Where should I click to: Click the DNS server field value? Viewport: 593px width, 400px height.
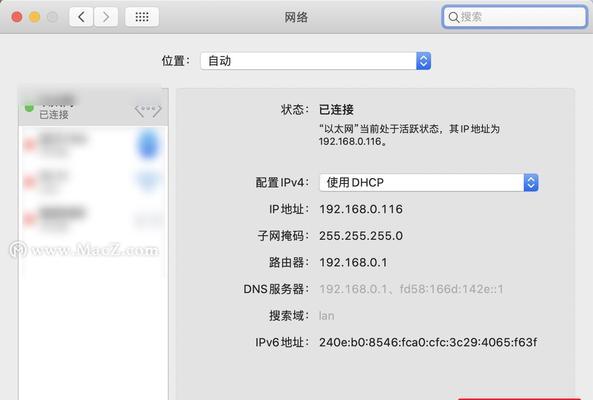click(411, 289)
